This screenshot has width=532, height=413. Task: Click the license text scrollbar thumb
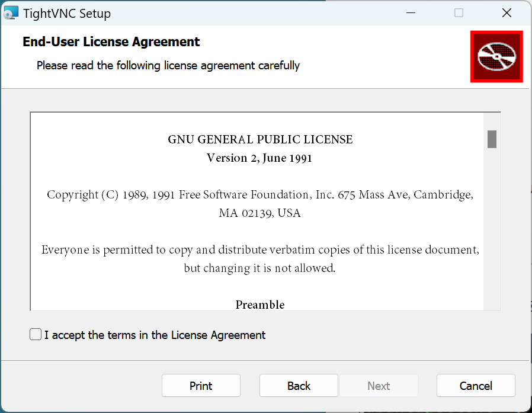pos(492,139)
